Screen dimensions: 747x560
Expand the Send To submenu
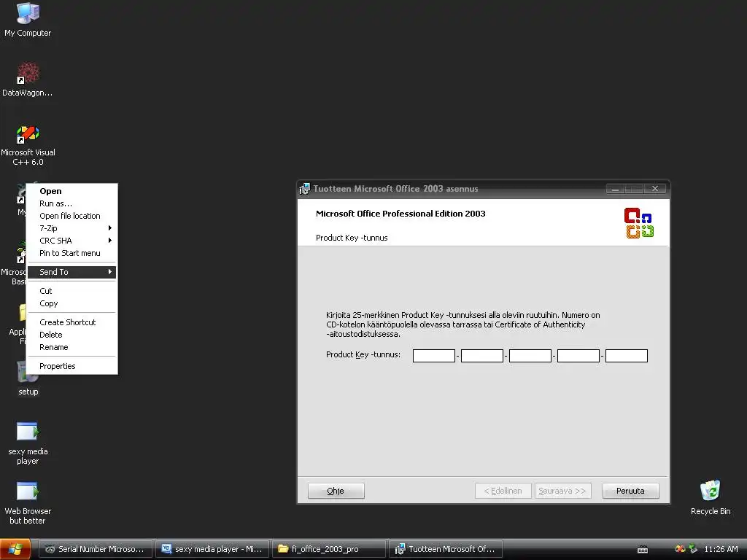[72, 272]
